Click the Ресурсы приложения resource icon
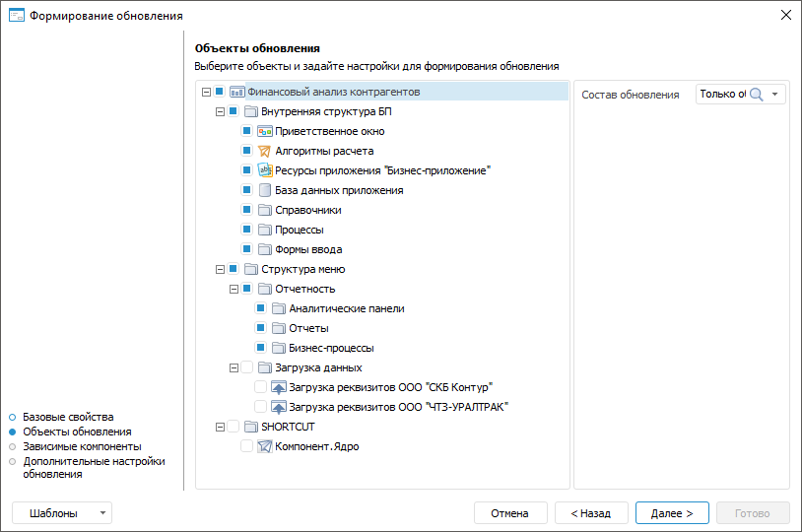The height and width of the screenshot is (532, 802). 264,170
